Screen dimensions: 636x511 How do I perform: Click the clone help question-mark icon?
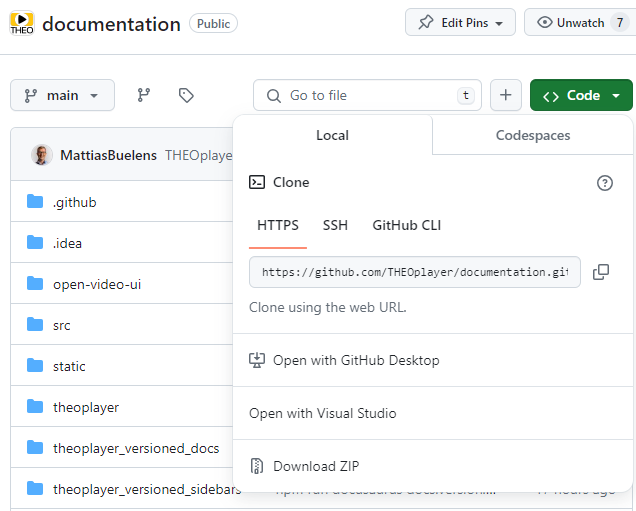(x=604, y=183)
